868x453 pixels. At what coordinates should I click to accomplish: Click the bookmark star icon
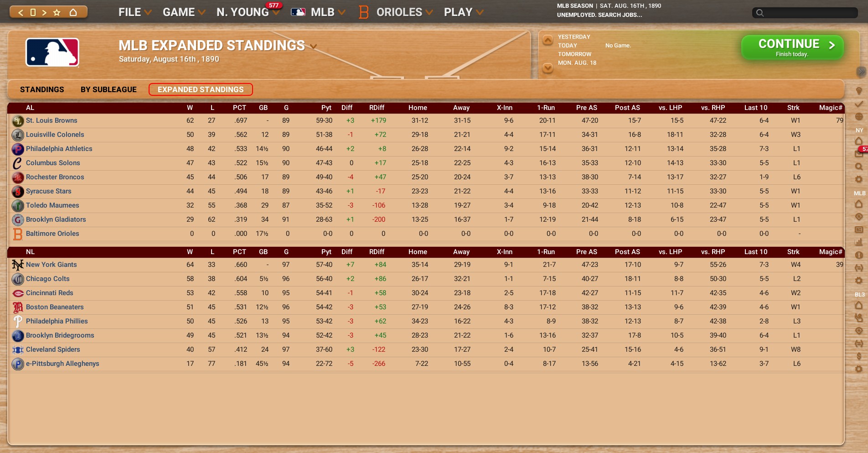57,12
